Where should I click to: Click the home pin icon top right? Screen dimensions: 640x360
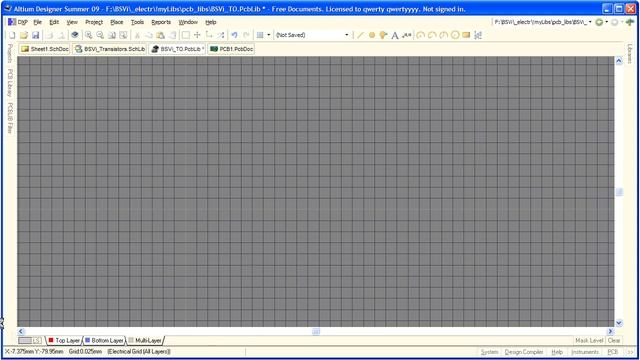click(x=630, y=22)
